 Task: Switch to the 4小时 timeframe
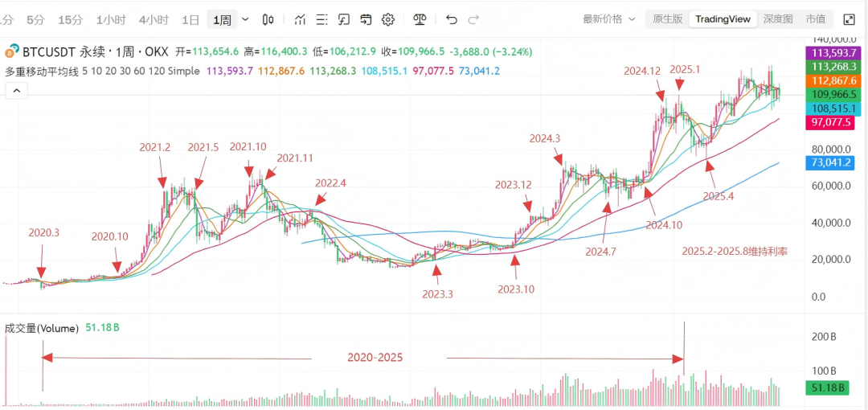154,19
